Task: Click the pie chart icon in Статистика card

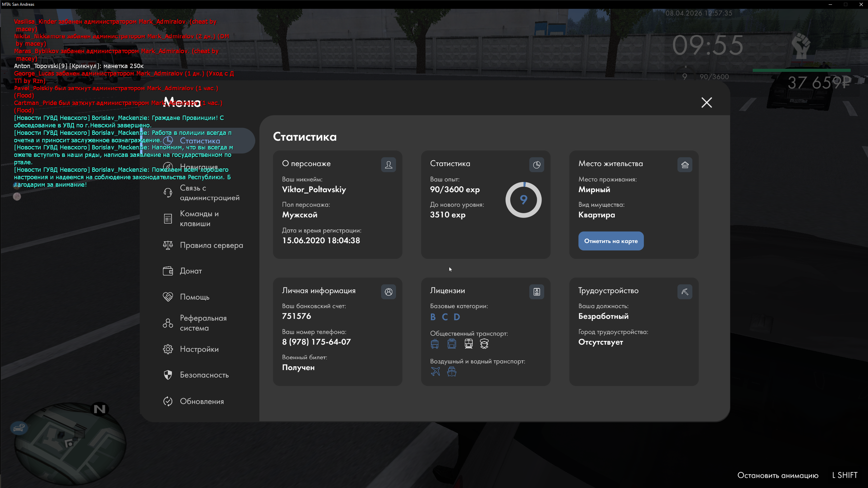Action: coord(536,165)
